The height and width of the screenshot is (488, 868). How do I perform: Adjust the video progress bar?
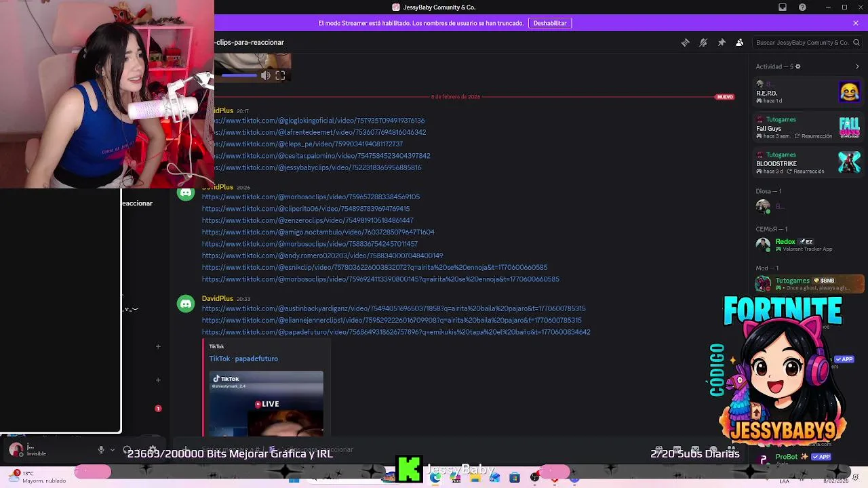click(239, 76)
